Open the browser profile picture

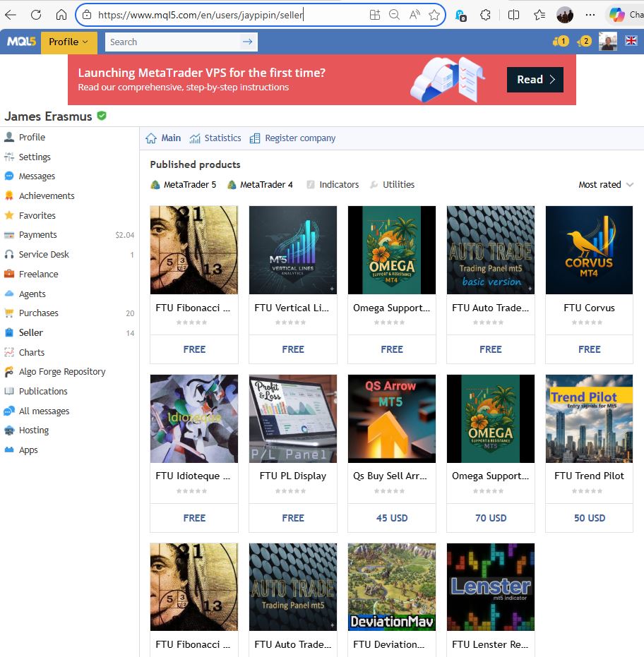point(565,15)
